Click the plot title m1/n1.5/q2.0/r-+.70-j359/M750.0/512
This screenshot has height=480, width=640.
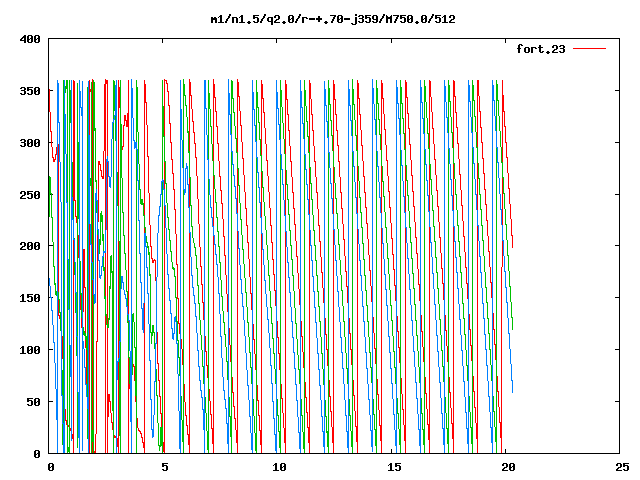click(x=333, y=19)
